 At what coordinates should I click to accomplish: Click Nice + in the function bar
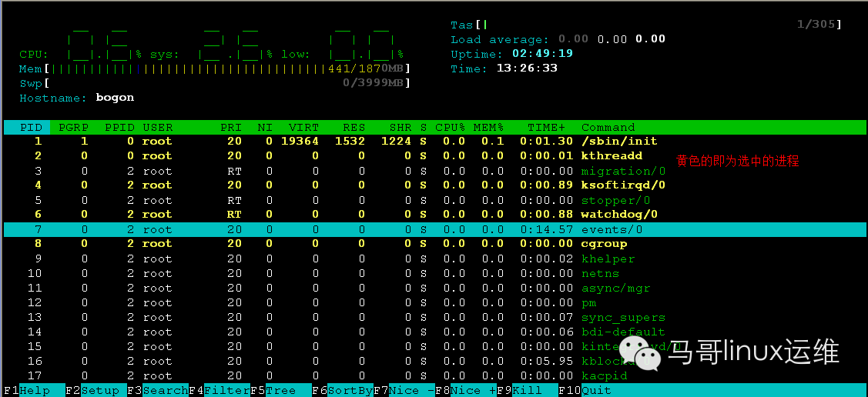pos(474,390)
